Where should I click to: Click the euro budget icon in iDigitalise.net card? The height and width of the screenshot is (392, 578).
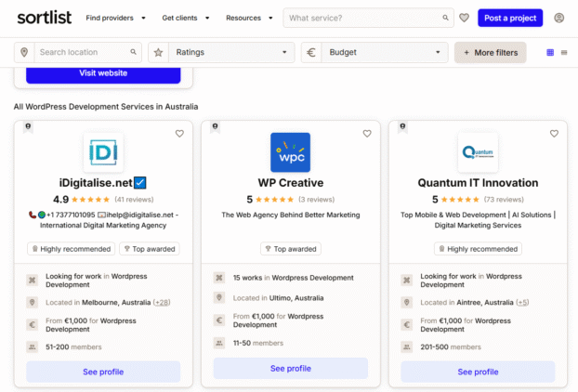click(33, 324)
